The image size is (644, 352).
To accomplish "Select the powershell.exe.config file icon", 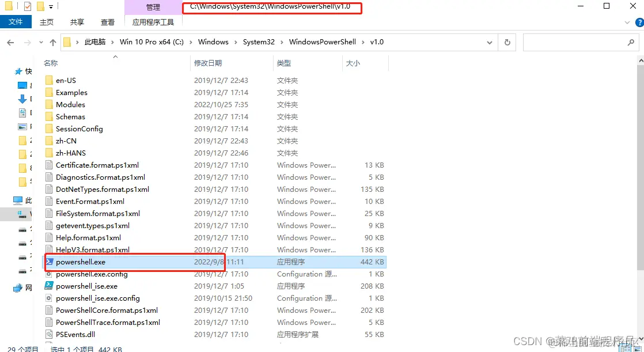I will pyautogui.click(x=49, y=274).
